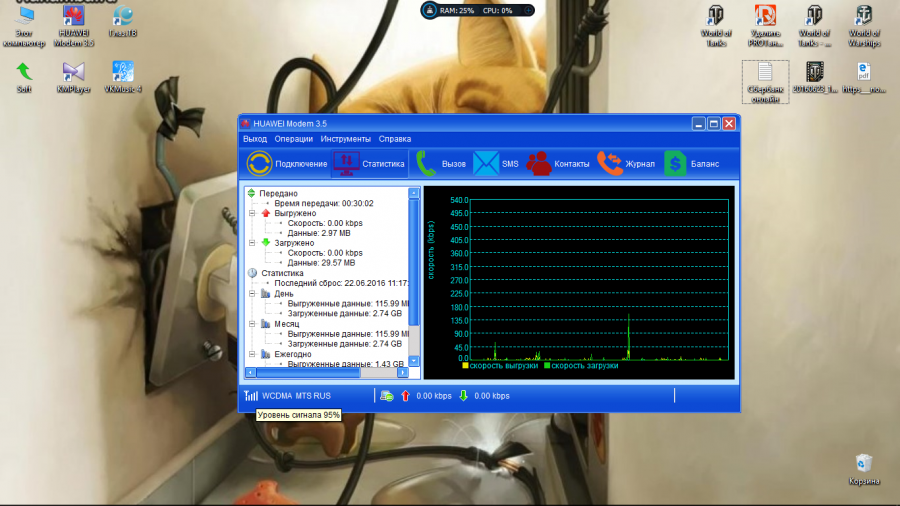Screen dimensions: 900x506
Task: Click the tree scroll-down arrow button
Action: click(414, 361)
